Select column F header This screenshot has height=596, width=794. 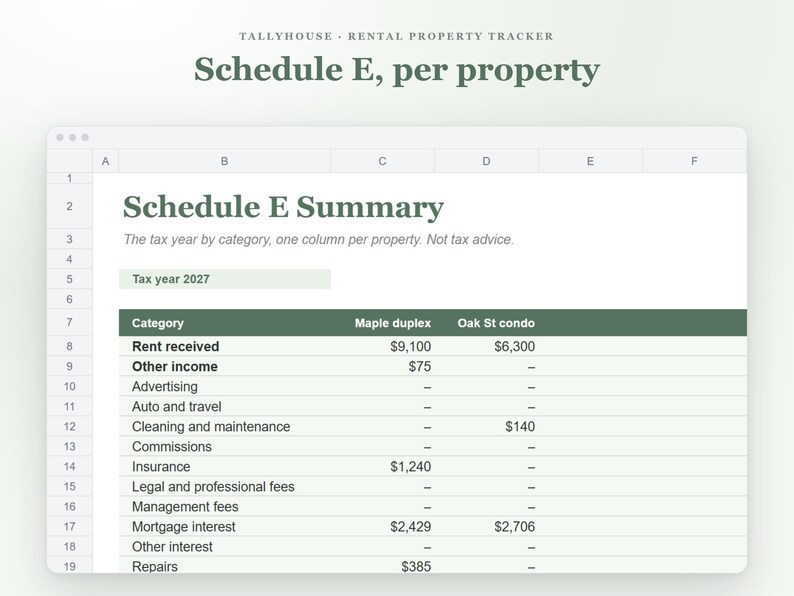(x=694, y=161)
